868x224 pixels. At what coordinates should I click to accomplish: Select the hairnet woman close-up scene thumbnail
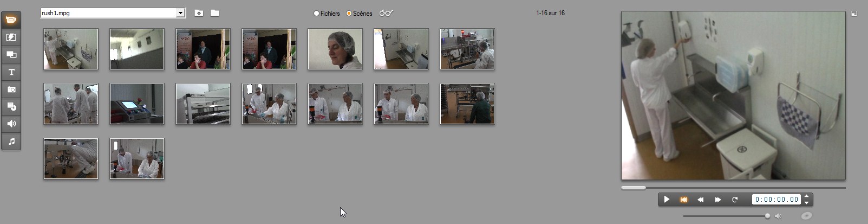tap(335, 49)
